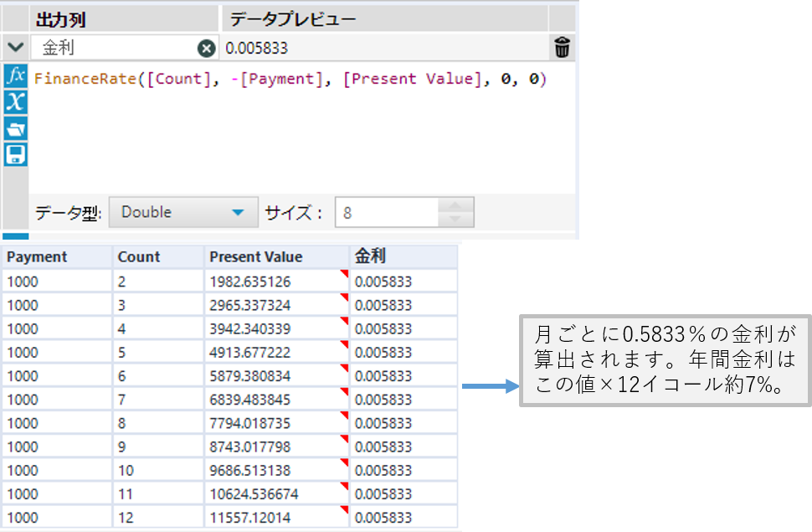This screenshot has width=812, height=532.
Task: Collapse the 金利 expression chevron
Action: pos(14,48)
